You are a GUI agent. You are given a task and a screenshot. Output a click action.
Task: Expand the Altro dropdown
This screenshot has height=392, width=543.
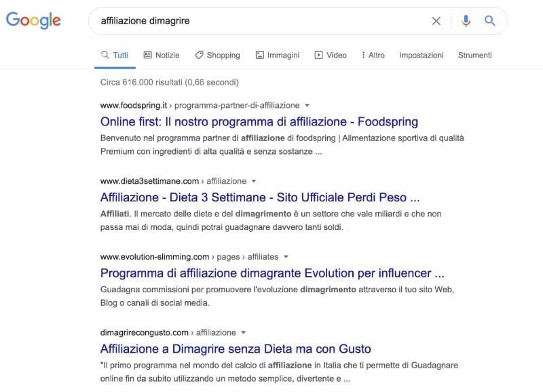[x=373, y=55]
